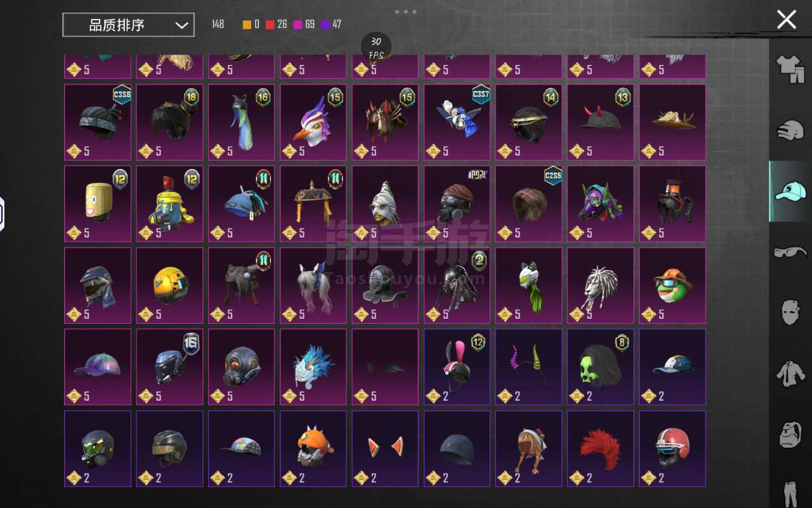Open the face mask category icon

click(x=790, y=312)
